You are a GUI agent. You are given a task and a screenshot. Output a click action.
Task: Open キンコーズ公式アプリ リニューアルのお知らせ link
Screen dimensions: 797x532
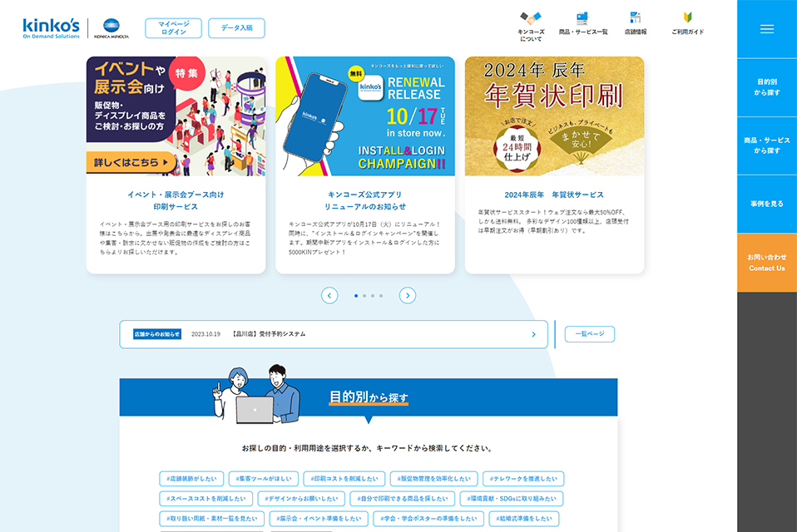[365, 200]
